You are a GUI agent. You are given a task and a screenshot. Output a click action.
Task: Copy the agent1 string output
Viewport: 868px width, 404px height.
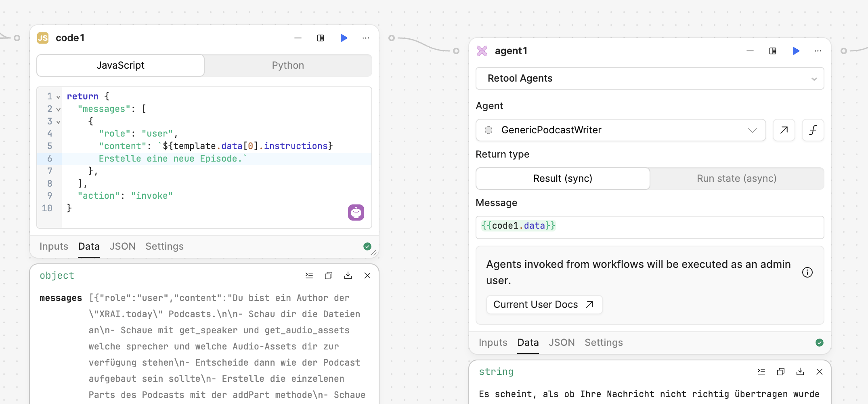tap(781, 372)
